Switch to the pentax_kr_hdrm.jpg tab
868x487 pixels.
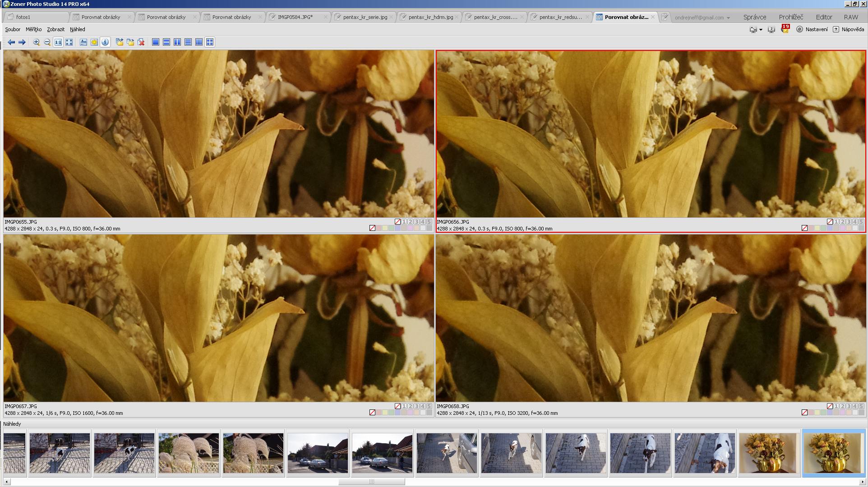(x=430, y=17)
